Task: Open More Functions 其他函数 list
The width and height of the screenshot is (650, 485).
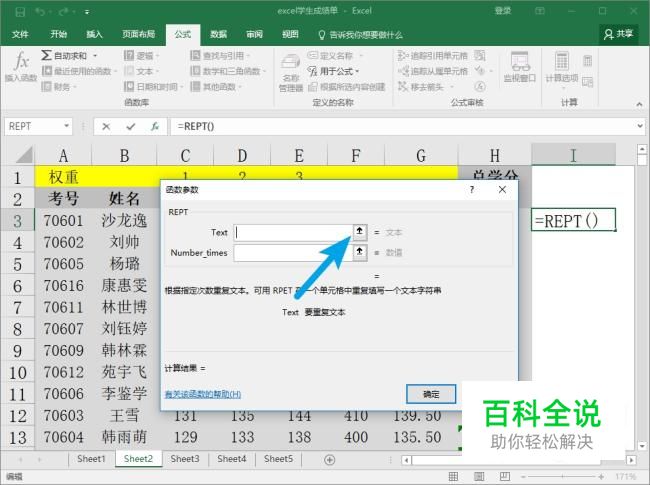Action: click(x=216, y=87)
